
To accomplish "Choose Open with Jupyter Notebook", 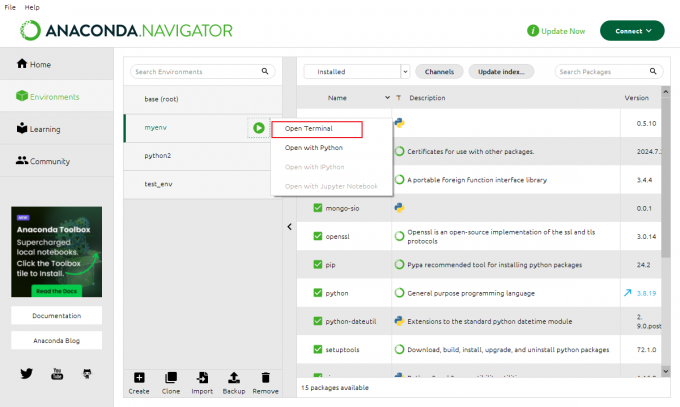I will 331,186.
